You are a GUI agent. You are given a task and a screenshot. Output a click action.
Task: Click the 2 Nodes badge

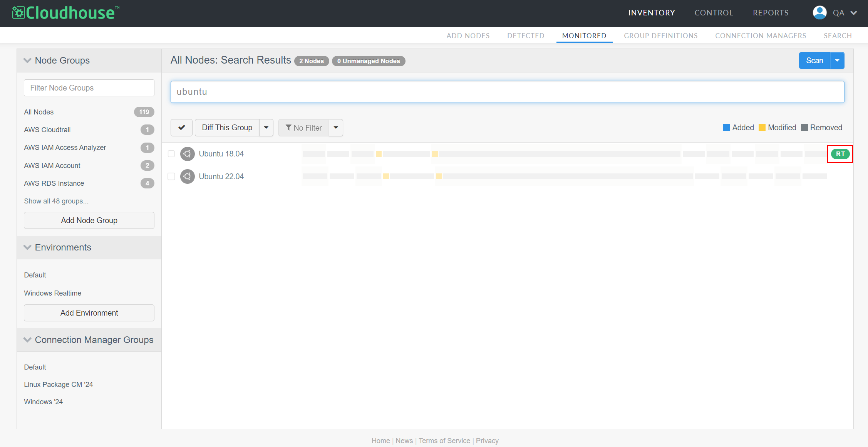pyautogui.click(x=312, y=61)
